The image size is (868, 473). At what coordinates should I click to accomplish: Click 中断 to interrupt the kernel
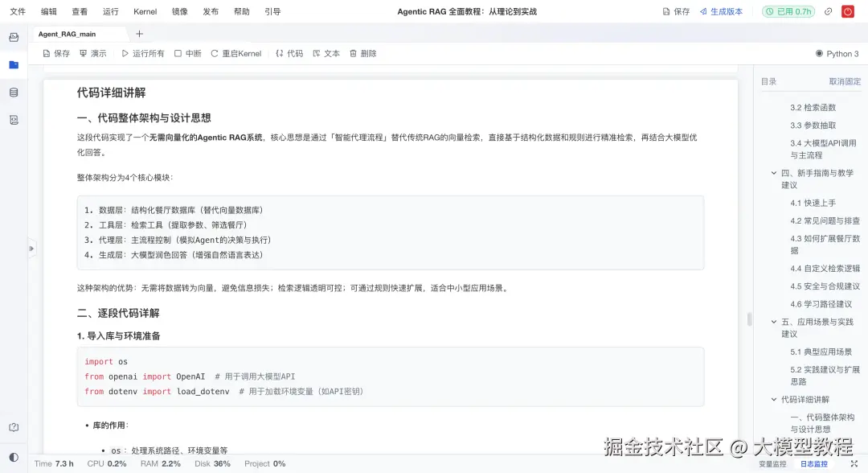pyautogui.click(x=187, y=54)
